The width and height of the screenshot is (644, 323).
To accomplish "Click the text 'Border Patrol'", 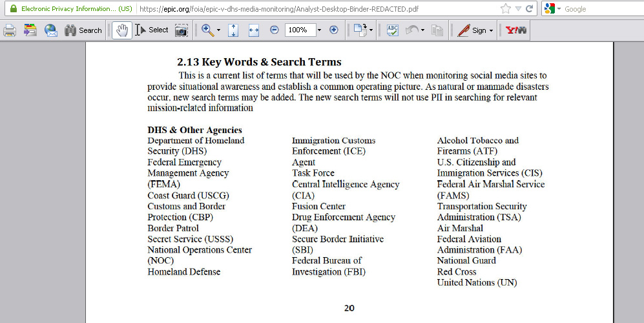I will (x=173, y=228).
